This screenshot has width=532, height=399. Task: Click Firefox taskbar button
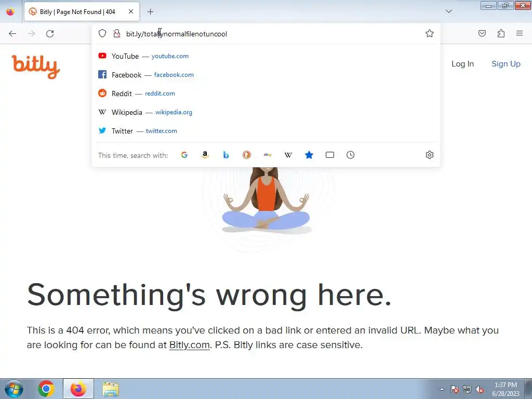tap(78, 389)
